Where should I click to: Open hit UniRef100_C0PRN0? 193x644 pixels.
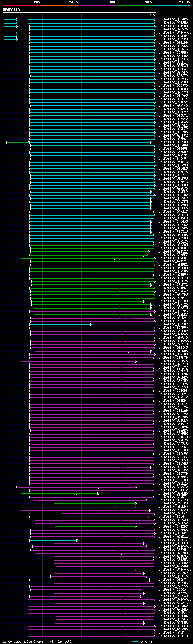[173, 53]
